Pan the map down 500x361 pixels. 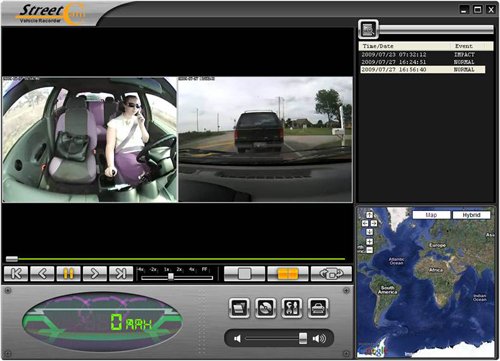369,232
